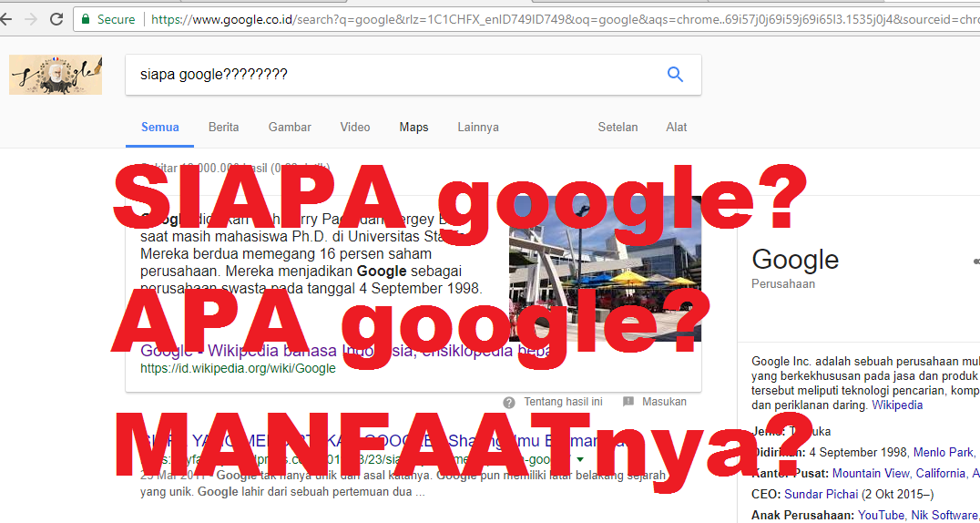Click the Masukan feedback link
980x523 pixels.
pos(664,402)
